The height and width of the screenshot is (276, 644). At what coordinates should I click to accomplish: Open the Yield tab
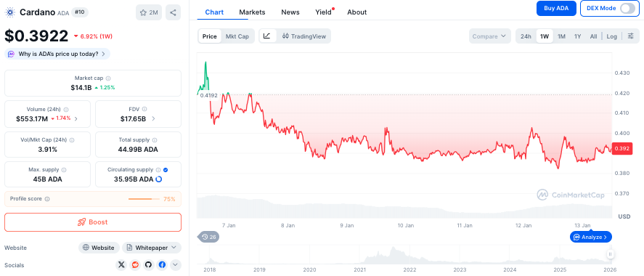(323, 12)
